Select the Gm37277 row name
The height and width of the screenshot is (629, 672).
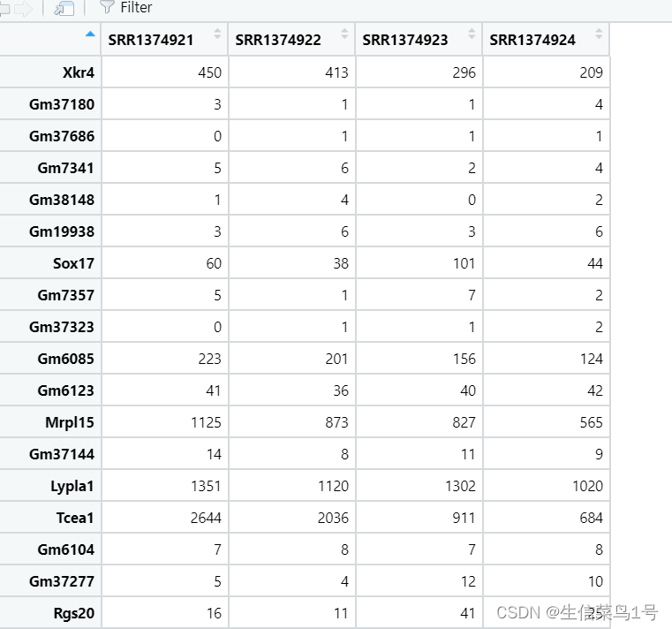(50, 581)
